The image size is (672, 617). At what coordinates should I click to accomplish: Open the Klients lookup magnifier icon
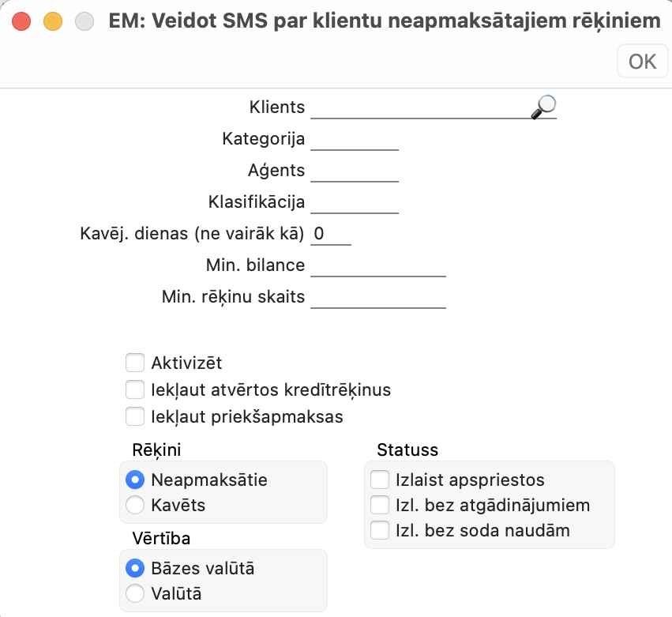tap(543, 107)
